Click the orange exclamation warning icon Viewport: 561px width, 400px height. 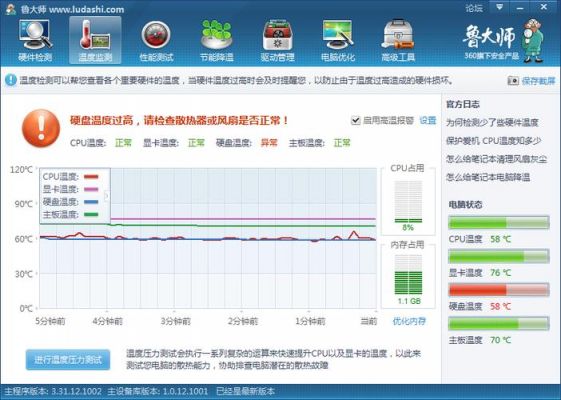point(41,128)
